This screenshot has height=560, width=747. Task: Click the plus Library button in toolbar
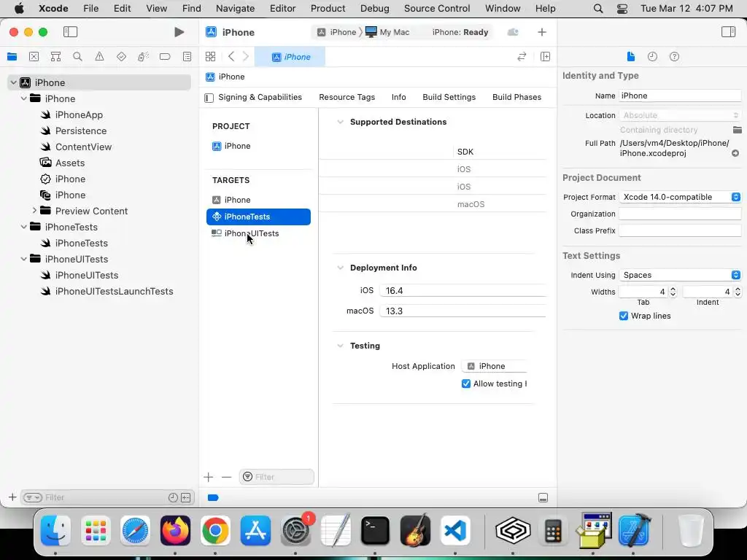[x=542, y=32]
